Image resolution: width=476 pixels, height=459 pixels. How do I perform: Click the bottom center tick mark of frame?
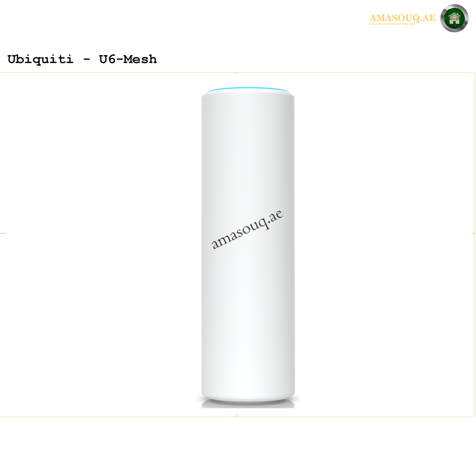click(x=237, y=416)
